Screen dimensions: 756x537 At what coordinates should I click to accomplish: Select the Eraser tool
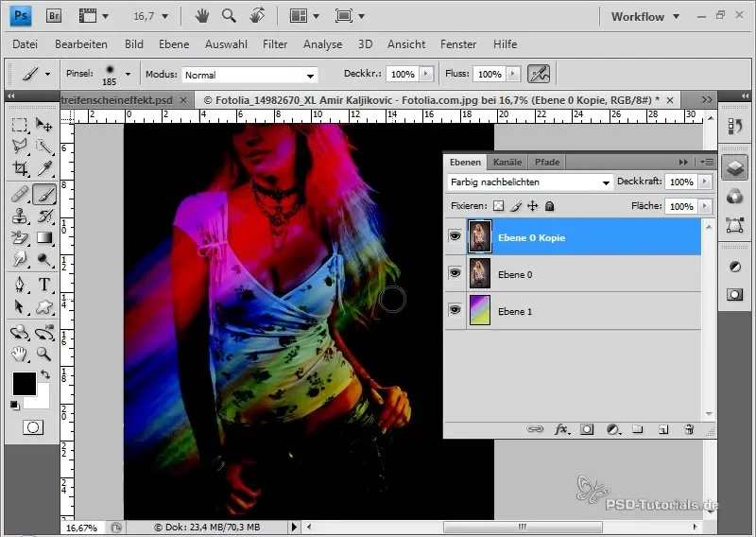point(19,238)
